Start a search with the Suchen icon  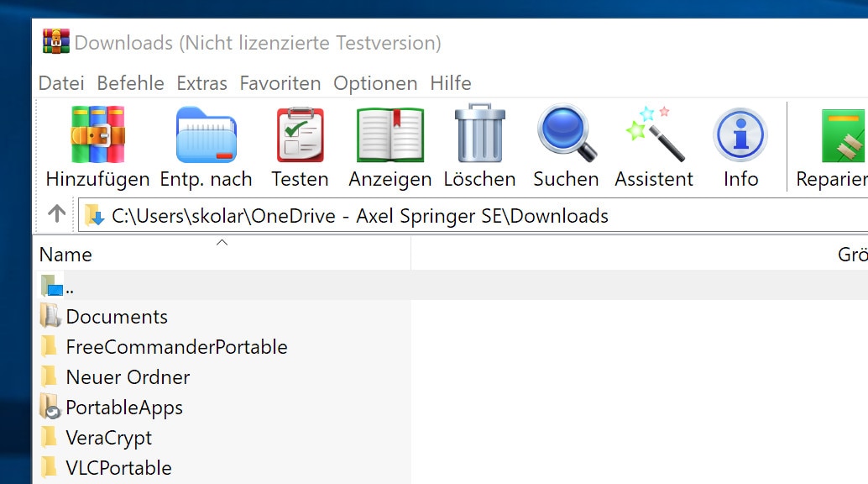point(565,134)
